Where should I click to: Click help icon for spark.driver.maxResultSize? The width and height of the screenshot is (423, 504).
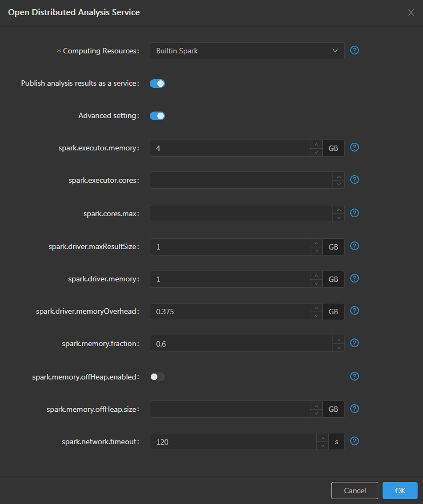[x=355, y=246]
